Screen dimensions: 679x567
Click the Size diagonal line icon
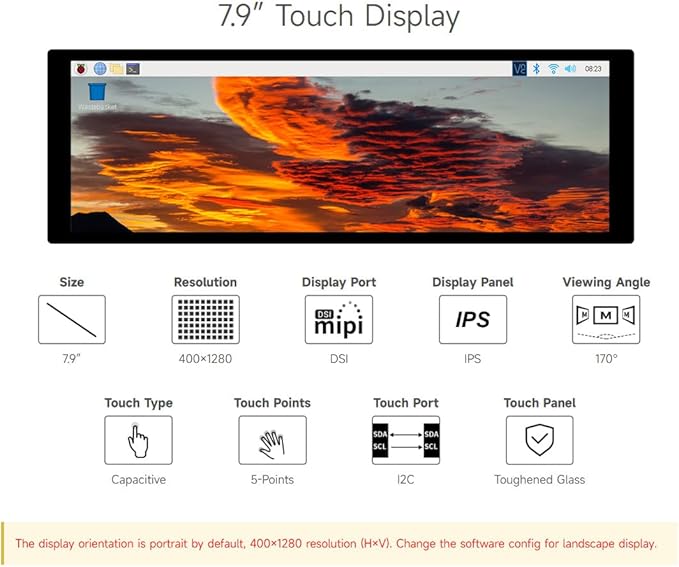[x=72, y=320]
